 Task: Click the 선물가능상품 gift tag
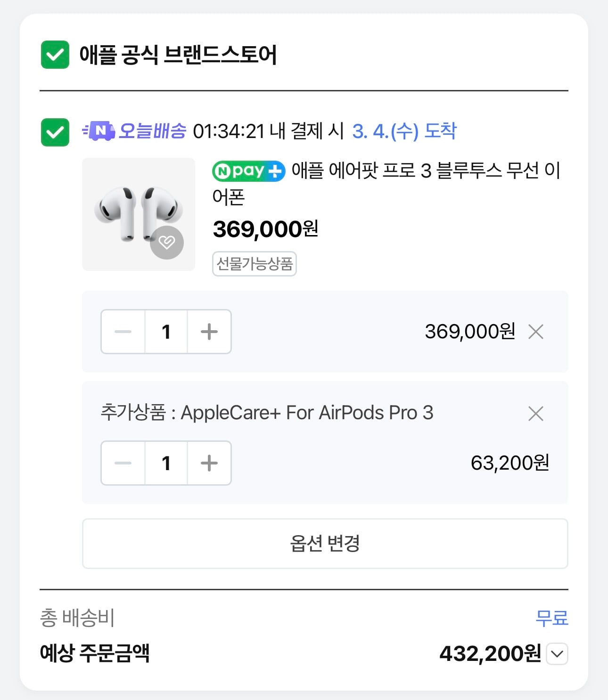tap(255, 263)
